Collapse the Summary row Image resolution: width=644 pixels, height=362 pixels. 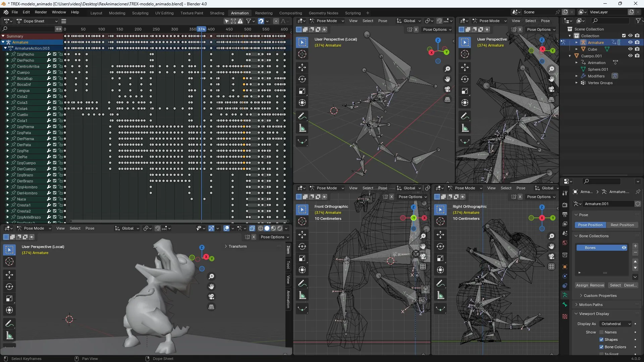coord(3,36)
